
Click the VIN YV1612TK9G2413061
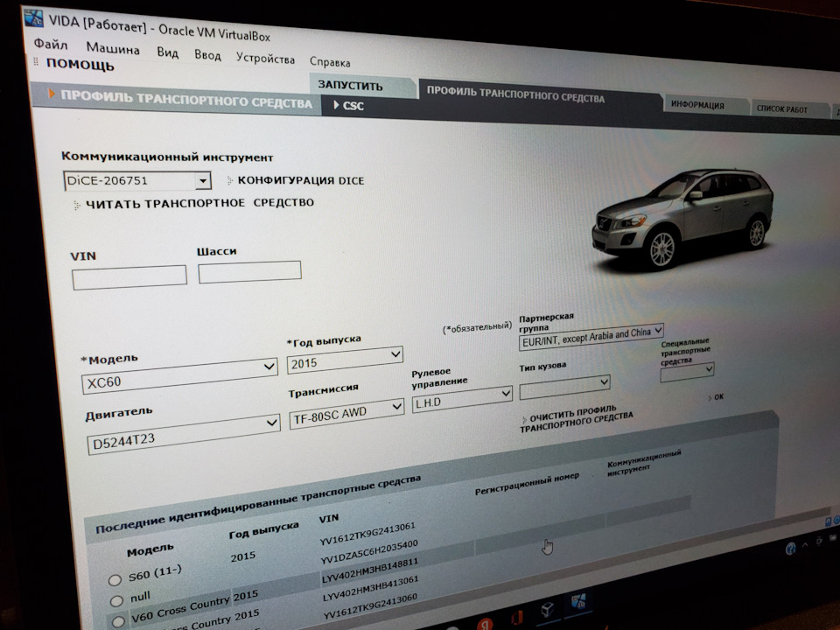367,534
